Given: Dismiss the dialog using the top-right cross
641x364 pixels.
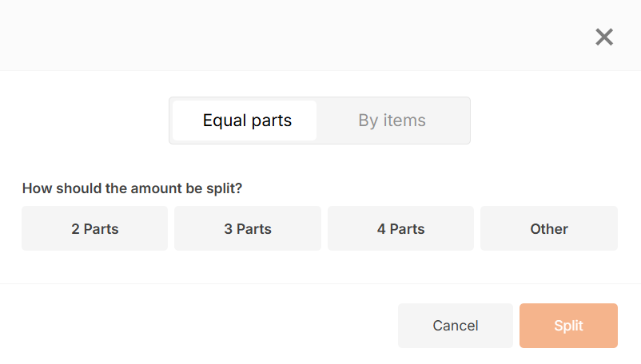Looking at the screenshot, I should pyautogui.click(x=603, y=38).
